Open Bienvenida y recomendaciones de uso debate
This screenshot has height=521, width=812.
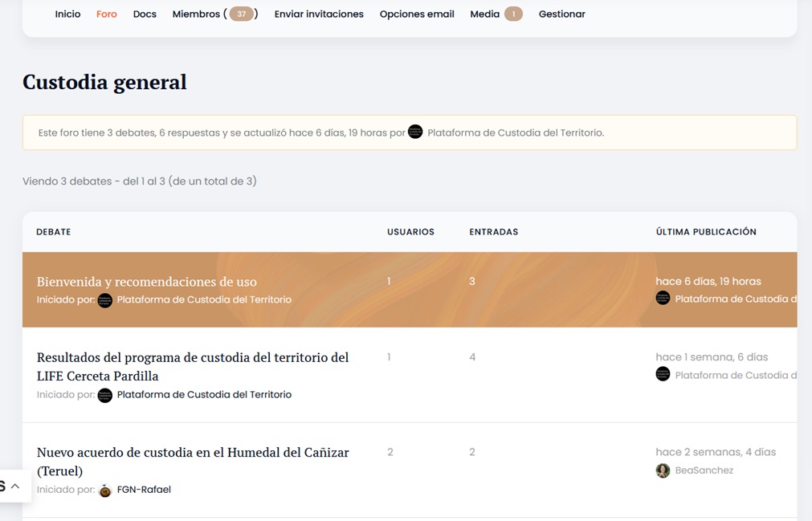[x=146, y=282]
